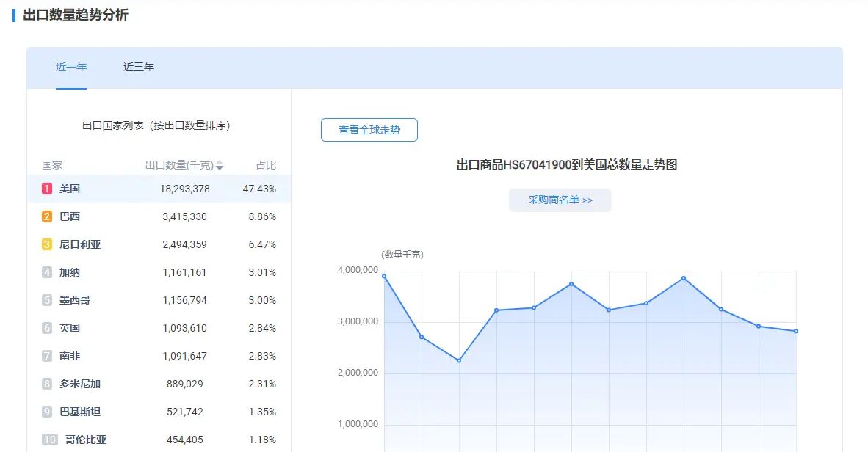Open the 采购商名单 list
Viewport: 868px width, 452px height.
pos(560,200)
